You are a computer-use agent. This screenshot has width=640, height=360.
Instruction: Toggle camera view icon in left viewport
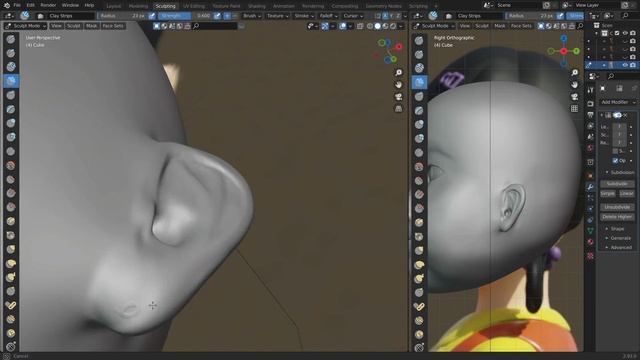(x=398, y=97)
